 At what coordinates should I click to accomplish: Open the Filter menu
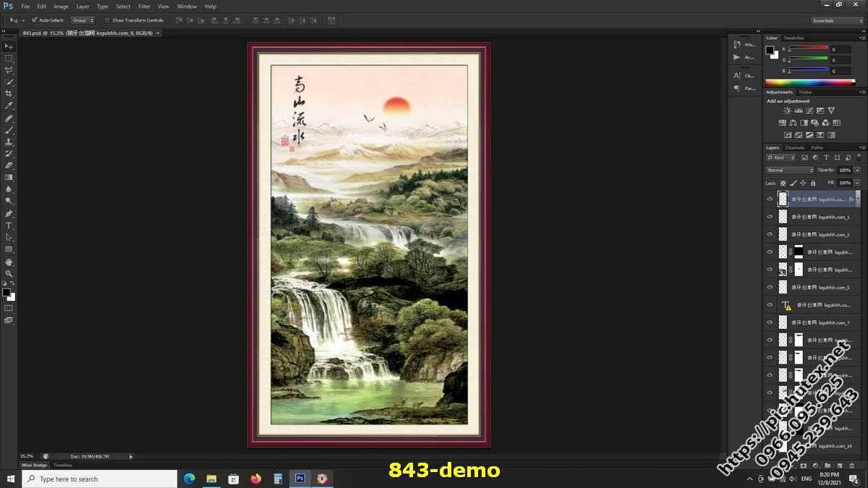click(x=144, y=7)
